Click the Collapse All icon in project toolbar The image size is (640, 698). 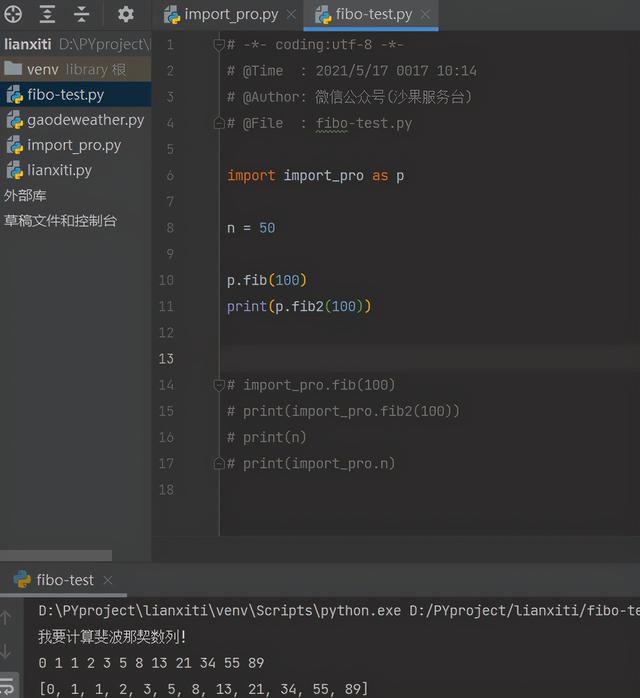[81, 14]
